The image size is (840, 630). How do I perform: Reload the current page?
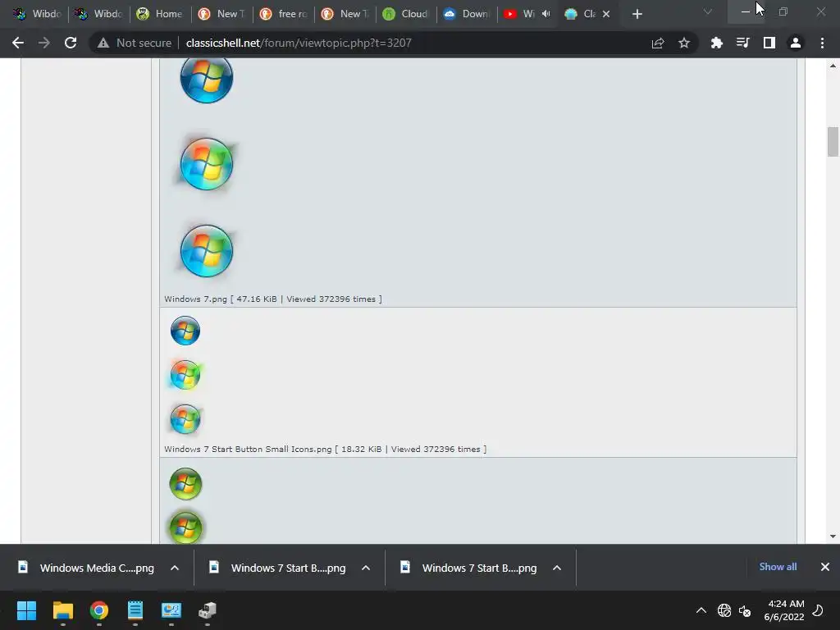pyautogui.click(x=71, y=43)
